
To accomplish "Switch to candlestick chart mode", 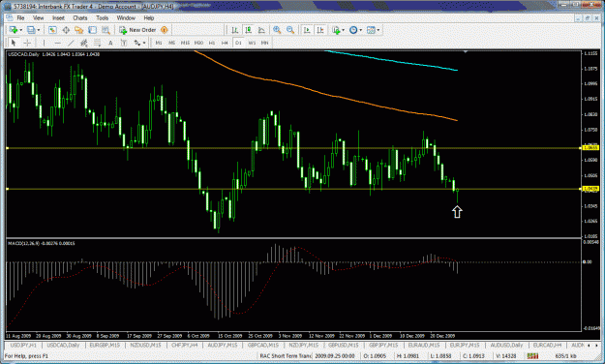I will click(248, 30).
